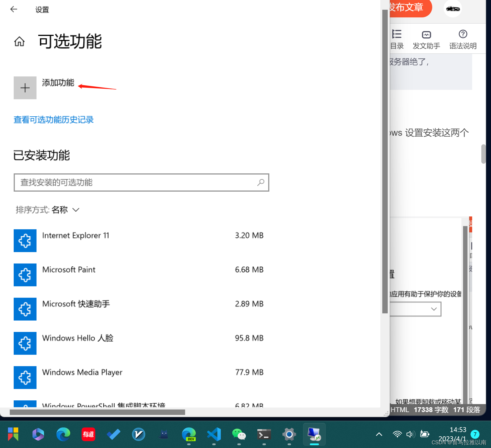Screen dimensions: 491x448
Task: Click the 171 段落 status entry
Action: coord(467,410)
